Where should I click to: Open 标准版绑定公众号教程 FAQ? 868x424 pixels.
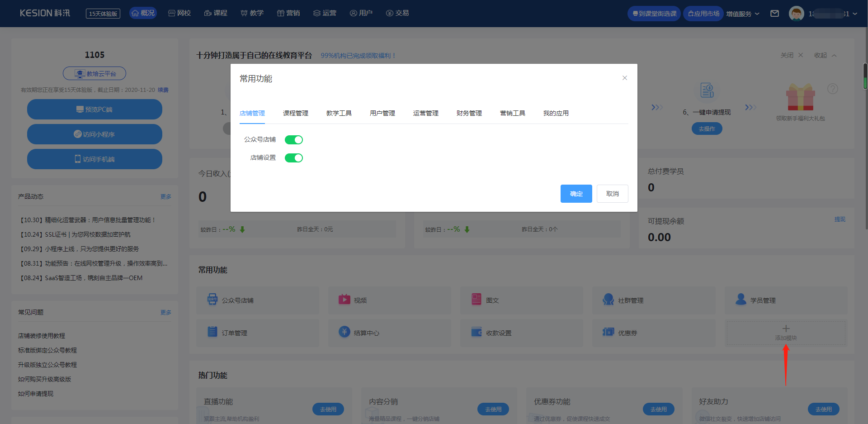point(47,350)
